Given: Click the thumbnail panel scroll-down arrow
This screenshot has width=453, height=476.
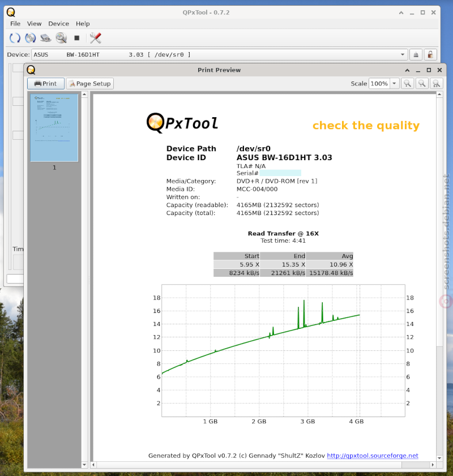Looking at the screenshot, I should coord(84,465).
